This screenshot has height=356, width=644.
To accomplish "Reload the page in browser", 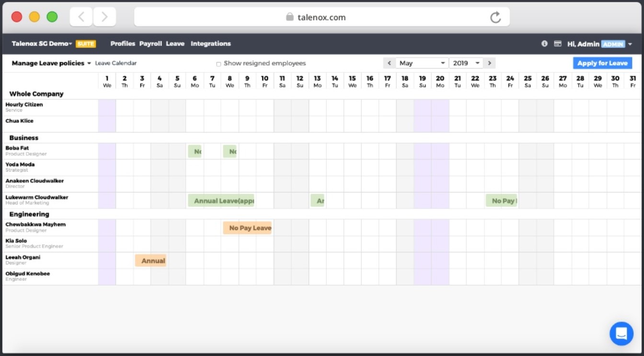I will 495,18.
